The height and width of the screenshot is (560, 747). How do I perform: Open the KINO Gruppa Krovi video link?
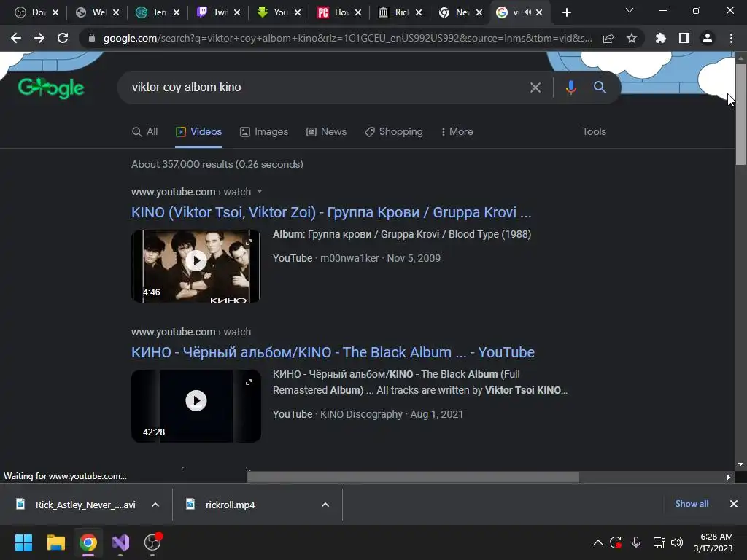(x=331, y=212)
